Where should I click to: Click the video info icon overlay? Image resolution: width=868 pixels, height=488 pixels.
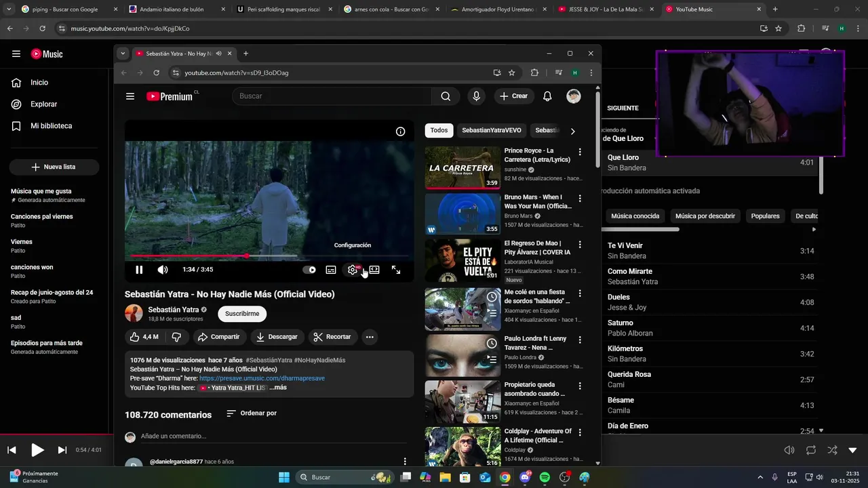(400, 131)
